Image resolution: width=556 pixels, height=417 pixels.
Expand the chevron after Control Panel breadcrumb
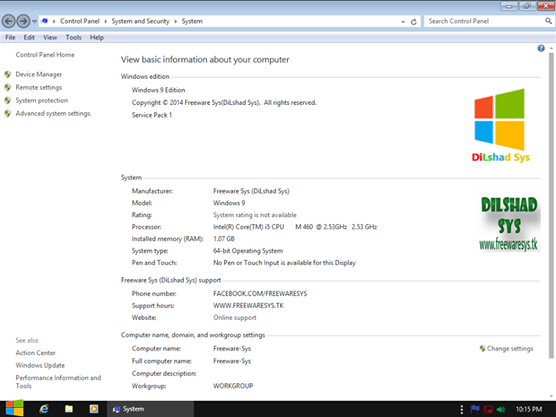pos(105,21)
